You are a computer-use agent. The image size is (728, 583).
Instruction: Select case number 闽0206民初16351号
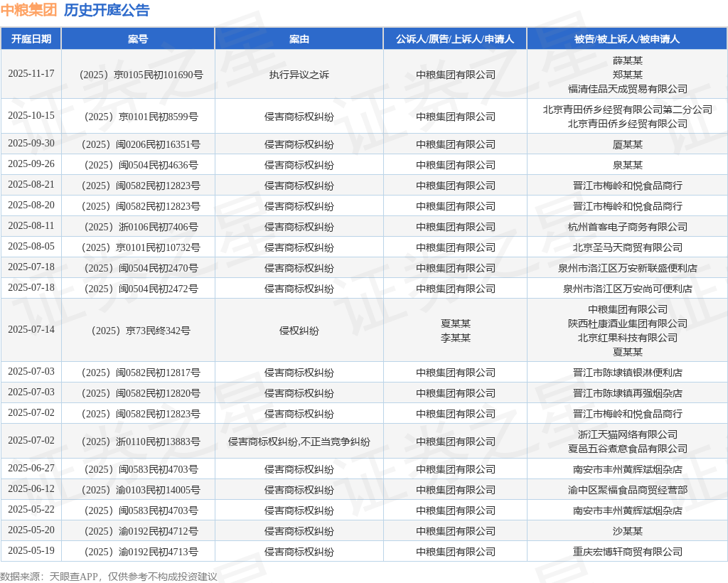141,144
